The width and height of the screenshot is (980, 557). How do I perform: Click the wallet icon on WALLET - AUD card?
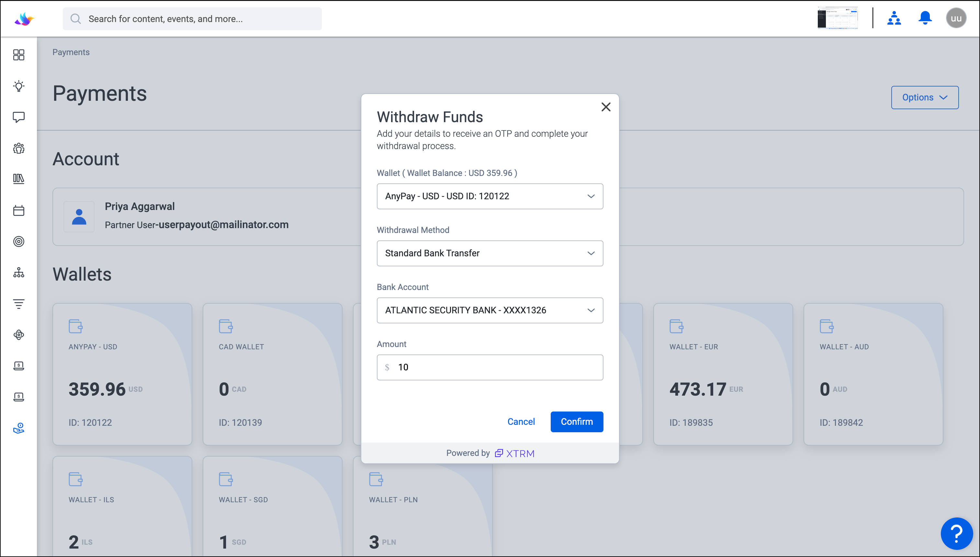point(826,326)
